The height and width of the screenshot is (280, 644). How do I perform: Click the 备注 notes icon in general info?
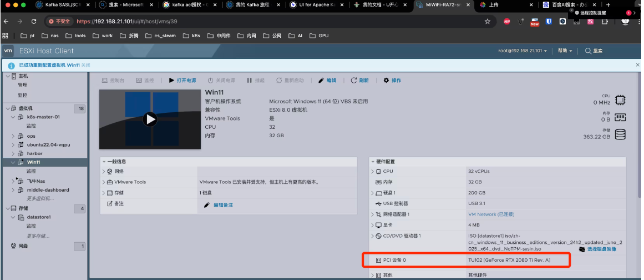pyautogui.click(x=110, y=203)
